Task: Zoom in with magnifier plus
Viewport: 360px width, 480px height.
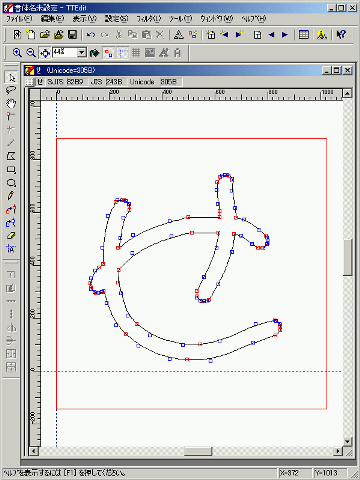Action: [17, 53]
